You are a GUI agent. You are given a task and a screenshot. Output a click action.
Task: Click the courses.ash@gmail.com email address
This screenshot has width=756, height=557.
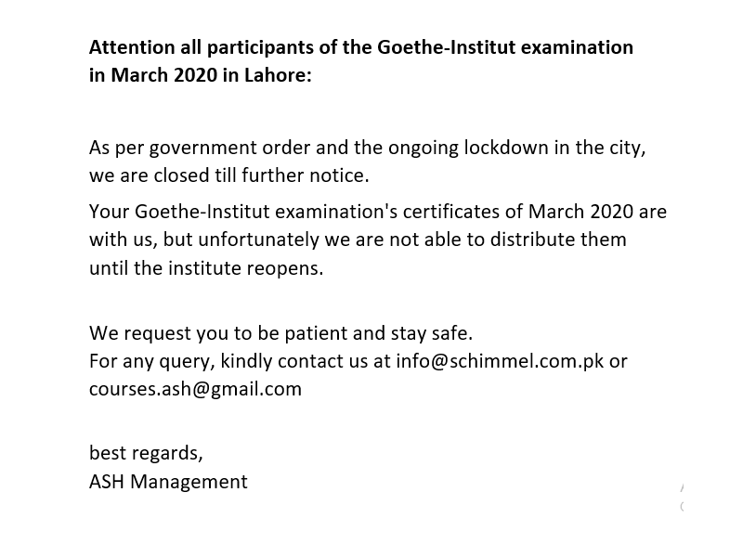point(195,389)
